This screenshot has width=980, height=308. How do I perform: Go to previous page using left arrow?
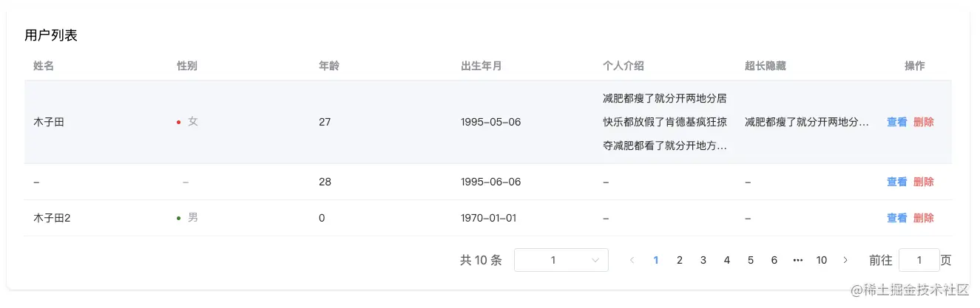click(632, 260)
